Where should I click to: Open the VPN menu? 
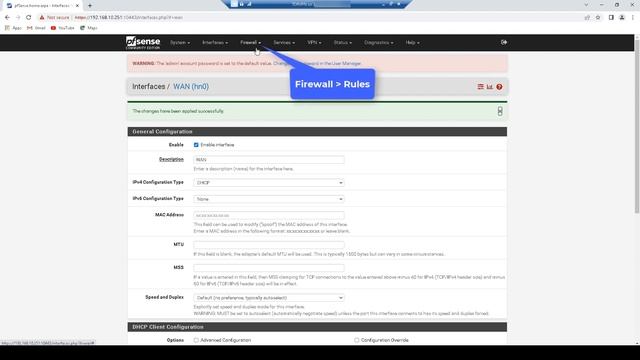314,42
